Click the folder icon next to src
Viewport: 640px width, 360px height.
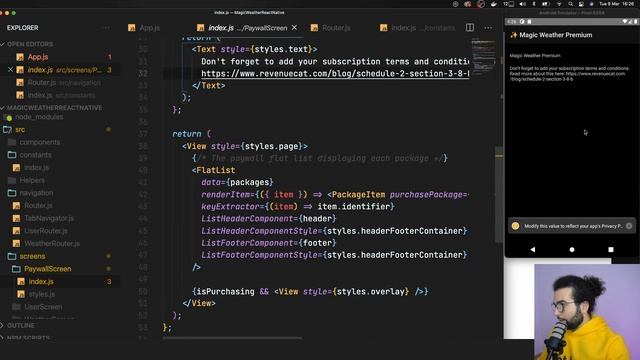tap(7, 129)
